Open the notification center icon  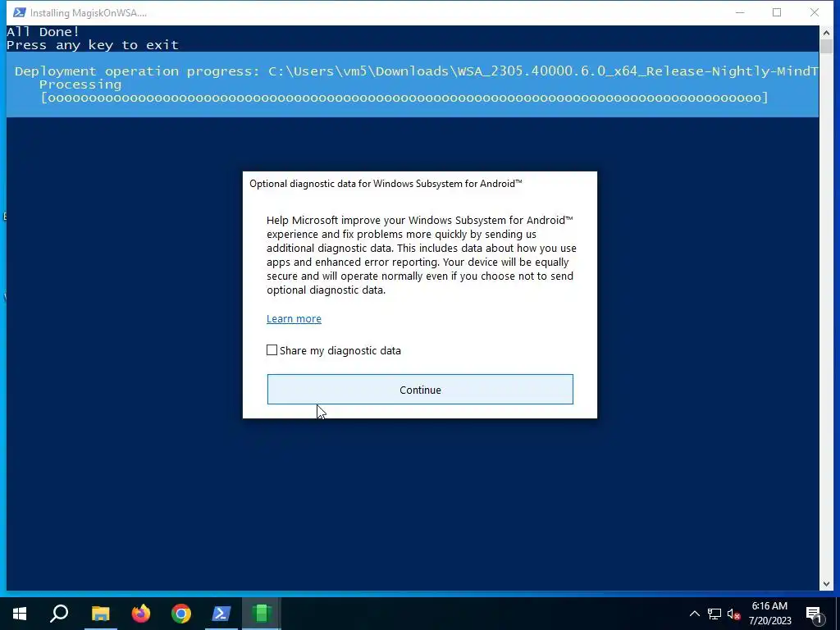[814, 614]
